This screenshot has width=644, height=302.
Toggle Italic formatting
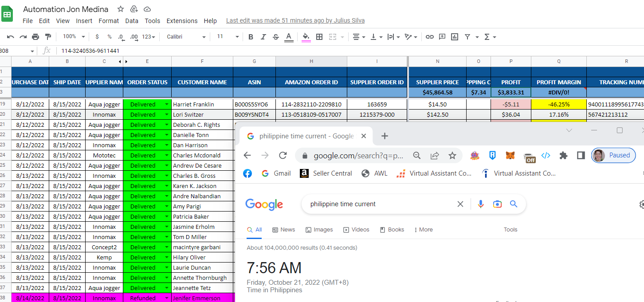(263, 37)
